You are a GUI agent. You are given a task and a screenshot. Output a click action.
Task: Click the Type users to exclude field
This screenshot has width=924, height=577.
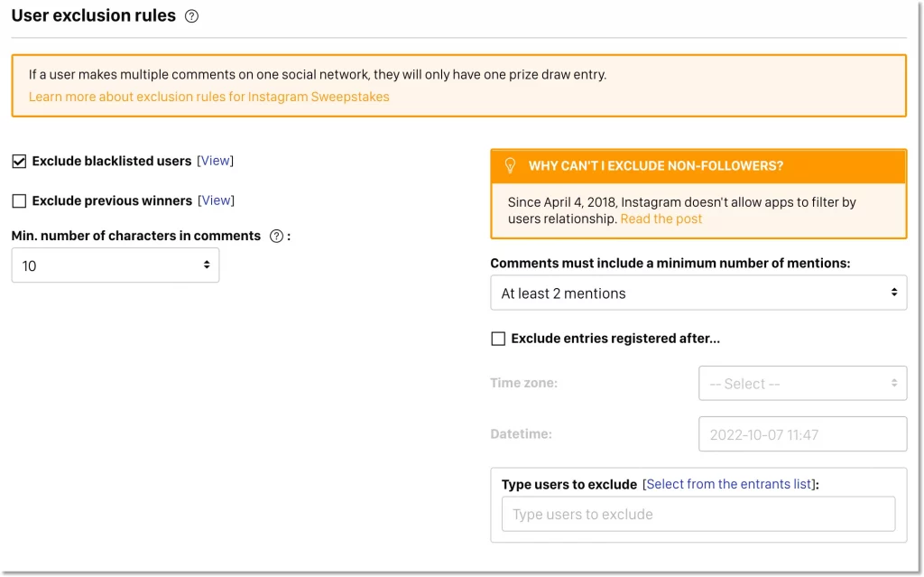(x=698, y=514)
